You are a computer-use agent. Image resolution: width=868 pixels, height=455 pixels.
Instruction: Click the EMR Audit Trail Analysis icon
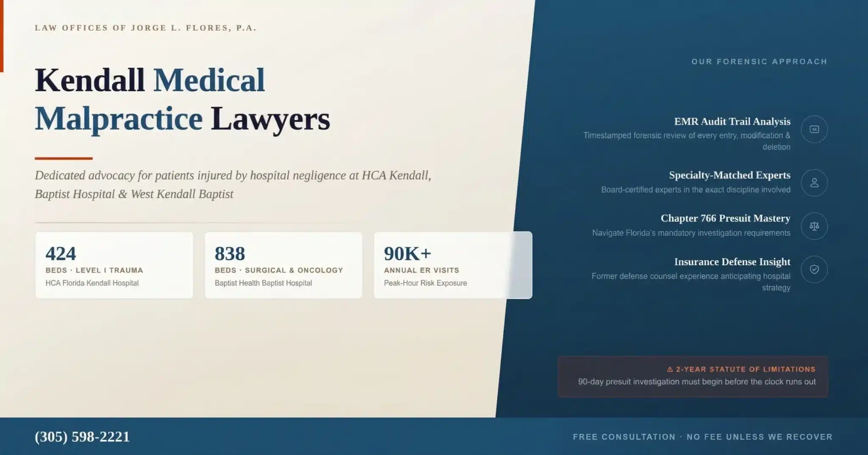[x=814, y=129]
